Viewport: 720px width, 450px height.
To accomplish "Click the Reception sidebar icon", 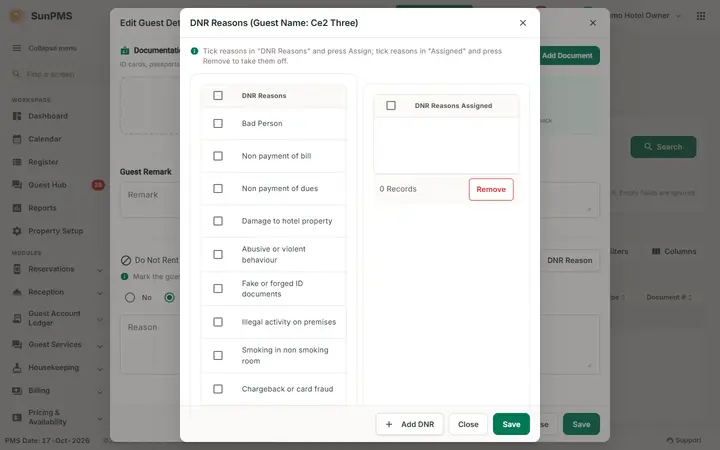I will coord(17,292).
